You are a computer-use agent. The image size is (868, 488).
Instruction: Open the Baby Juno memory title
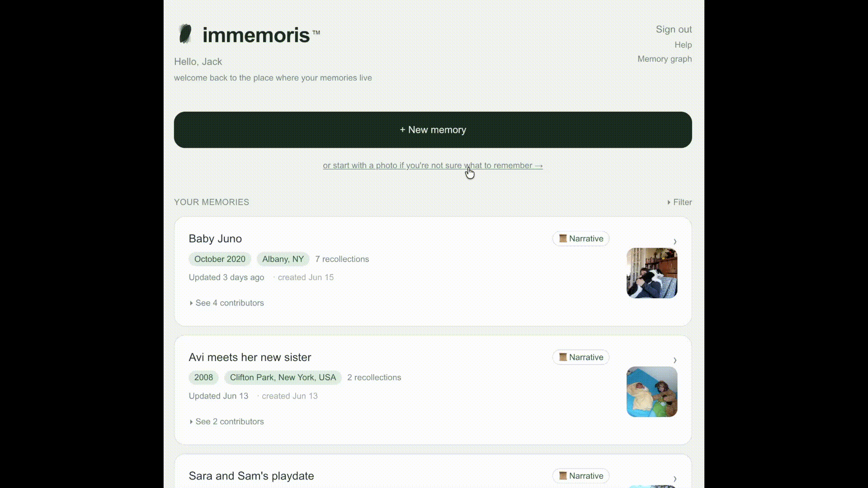[x=215, y=239]
